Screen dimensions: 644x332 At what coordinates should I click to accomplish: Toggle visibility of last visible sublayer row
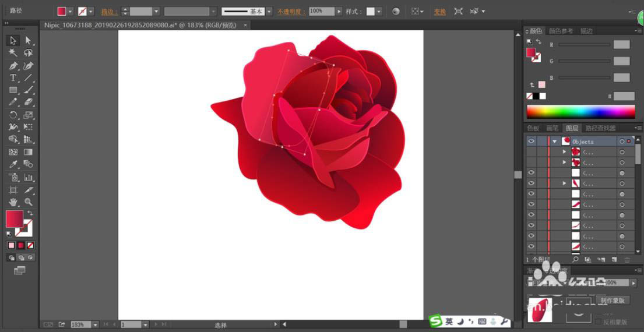pos(532,246)
